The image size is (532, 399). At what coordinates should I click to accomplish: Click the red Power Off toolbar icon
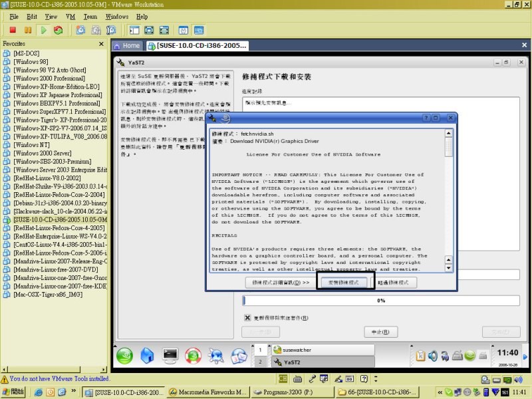13,30
